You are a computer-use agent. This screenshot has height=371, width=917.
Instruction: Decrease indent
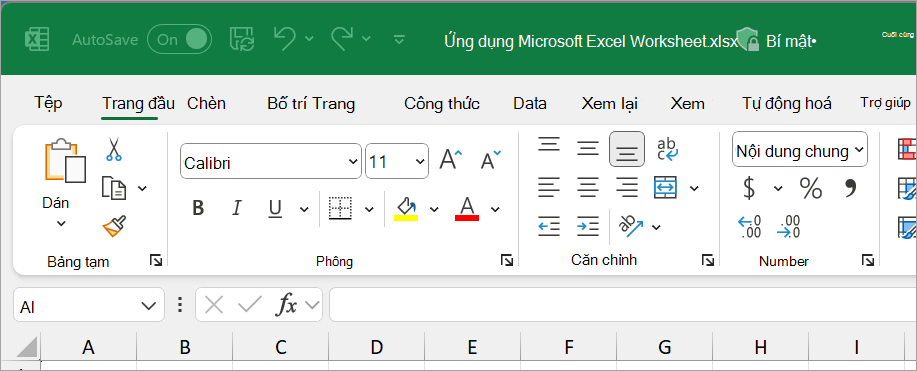click(549, 226)
